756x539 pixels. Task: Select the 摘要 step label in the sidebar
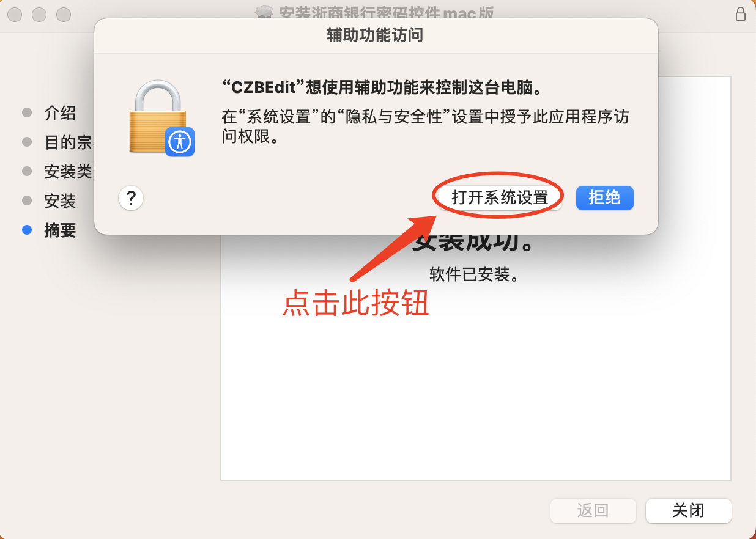tap(60, 230)
